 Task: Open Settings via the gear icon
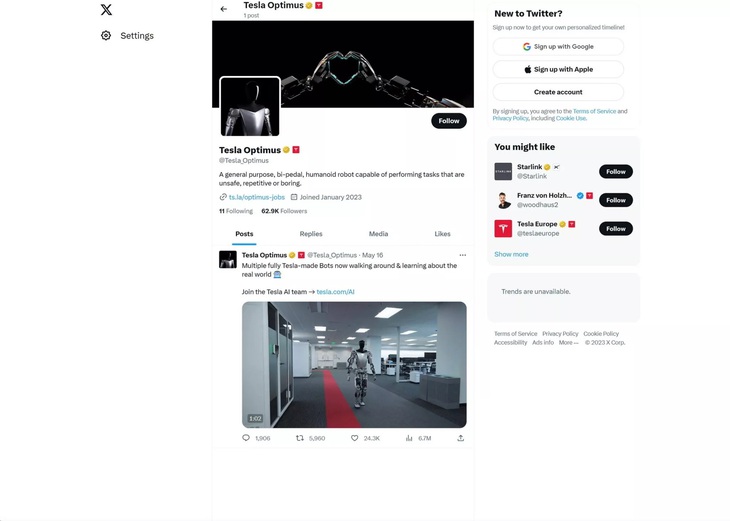pos(106,35)
